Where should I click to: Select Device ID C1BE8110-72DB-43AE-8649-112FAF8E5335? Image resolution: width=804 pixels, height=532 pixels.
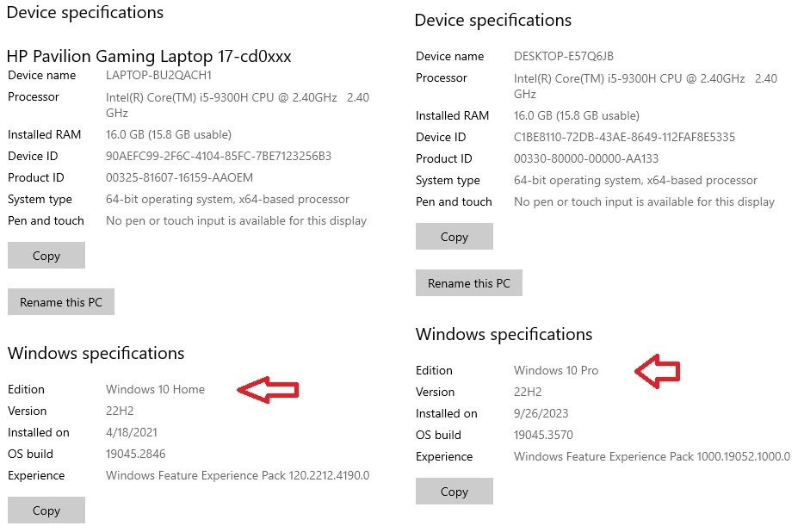pos(624,137)
